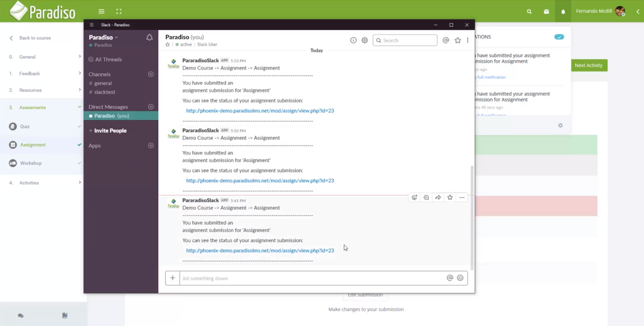The width and height of the screenshot is (644, 326).
Task: Expand the Feedback section chevron
Action: tap(79, 73)
